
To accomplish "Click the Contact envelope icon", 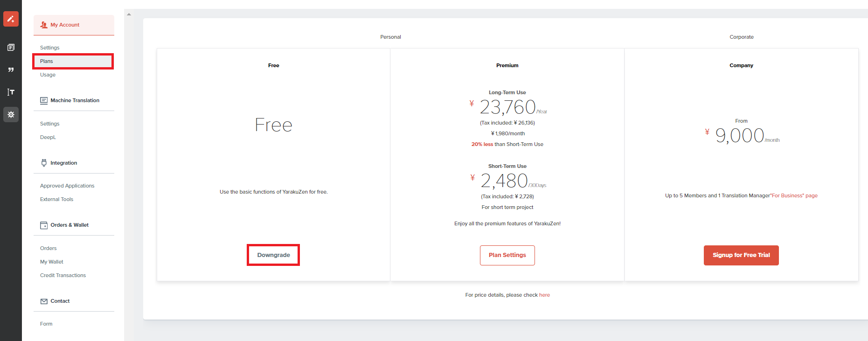I will [44, 301].
